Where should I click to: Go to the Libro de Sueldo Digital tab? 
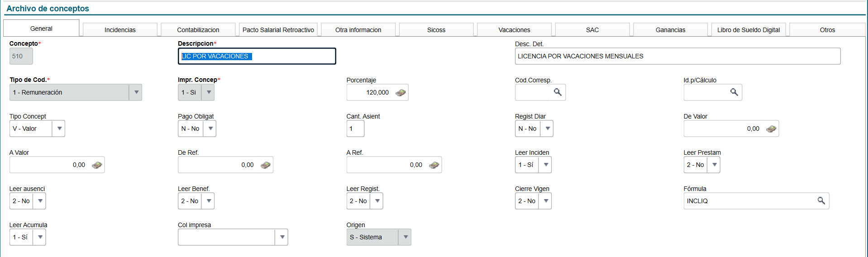[748, 30]
